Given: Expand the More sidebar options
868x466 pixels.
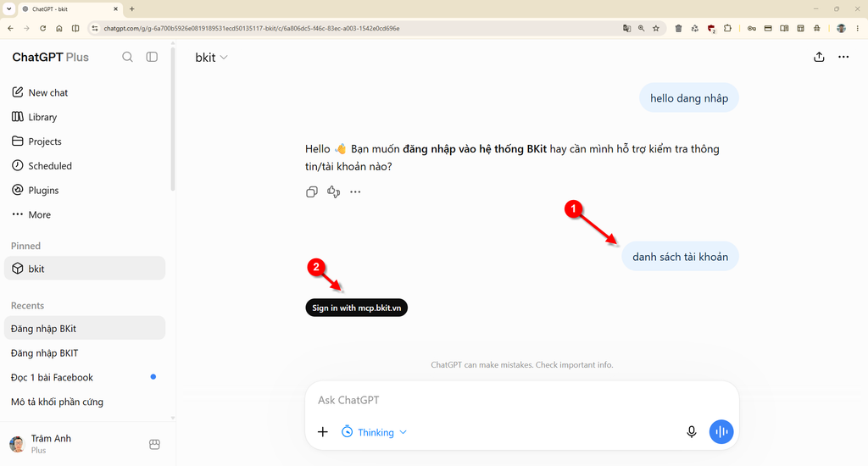Looking at the screenshot, I should tap(31, 214).
